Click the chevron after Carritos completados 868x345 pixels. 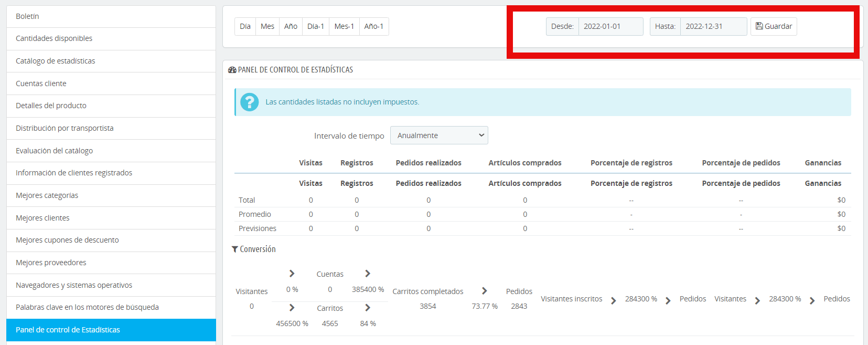[x=485, y=291]
